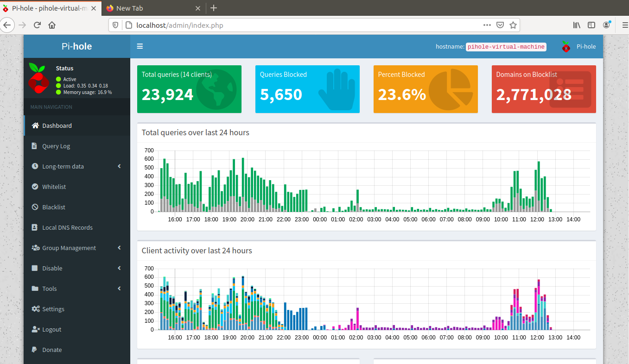The width and height of the screenshot is (629, 364).
Task: Open the Dashboard menu item
Action: (x=77, y=126)
